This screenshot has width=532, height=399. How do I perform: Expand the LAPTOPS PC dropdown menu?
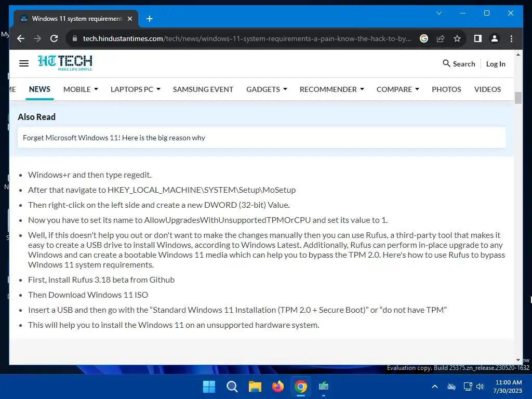click(136, 89)
